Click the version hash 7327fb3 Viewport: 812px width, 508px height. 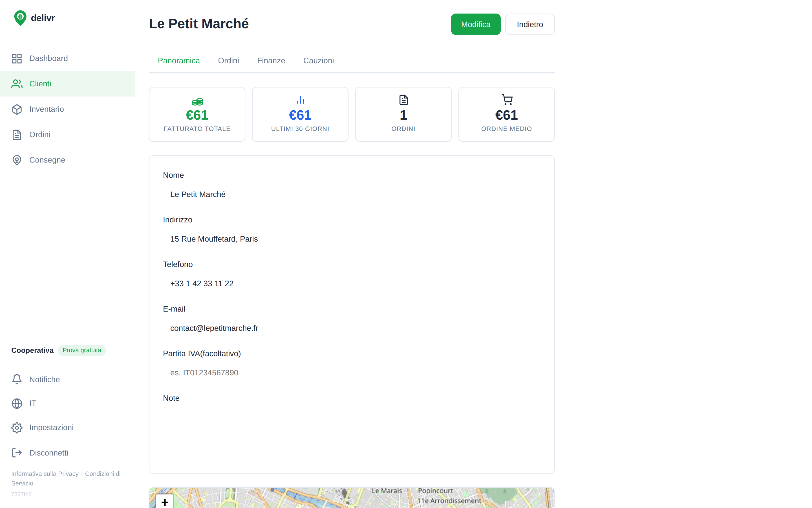point(21,494)
